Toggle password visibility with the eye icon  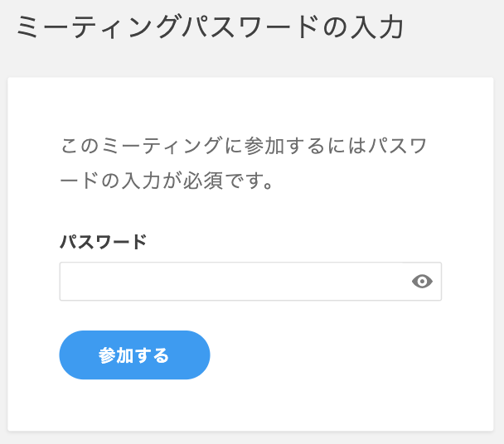pos(422,282)
